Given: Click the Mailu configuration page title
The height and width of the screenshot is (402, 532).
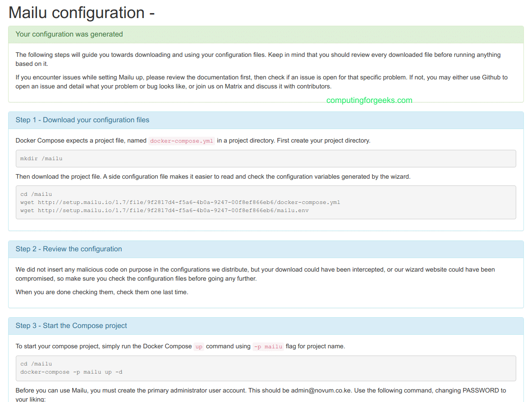Looking at the screenshot, I should click(x=82, y=13).
